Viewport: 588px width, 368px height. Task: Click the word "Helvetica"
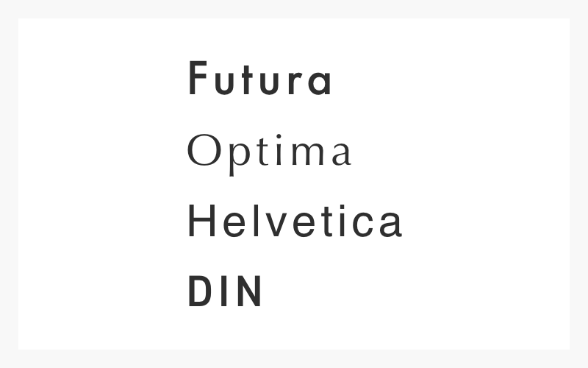tap(295, 222)
